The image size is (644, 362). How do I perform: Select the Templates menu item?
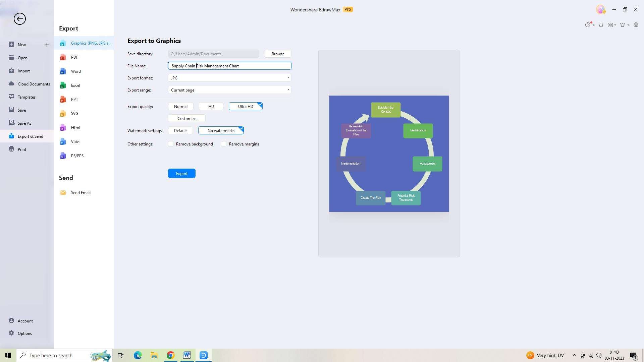point(26,97)
